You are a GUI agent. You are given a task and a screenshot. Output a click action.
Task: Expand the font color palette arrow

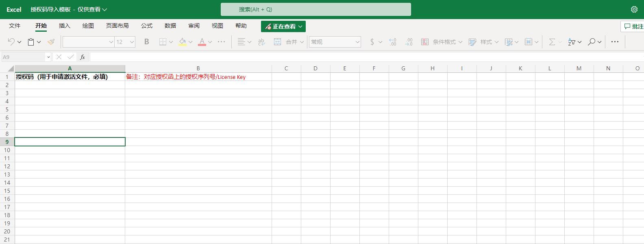210,42
